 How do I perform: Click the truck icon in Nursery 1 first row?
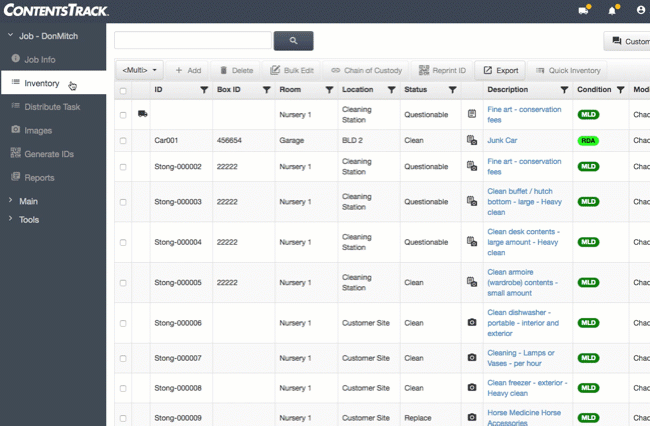(142, 114)
